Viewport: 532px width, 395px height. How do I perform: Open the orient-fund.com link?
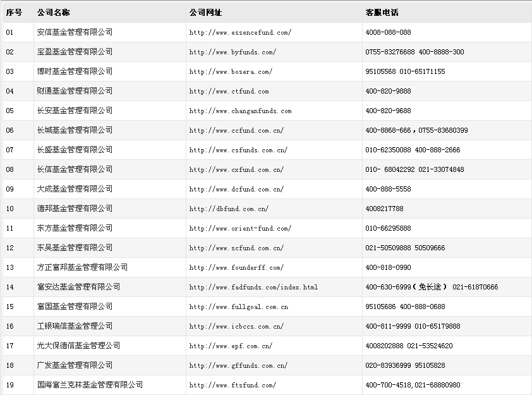point(240,229)
